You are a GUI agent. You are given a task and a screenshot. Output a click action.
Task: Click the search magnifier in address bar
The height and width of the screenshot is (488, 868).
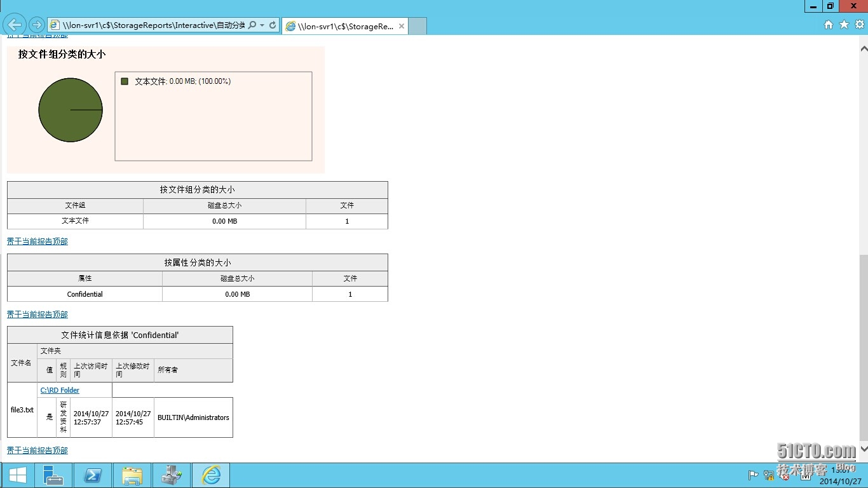252,25
